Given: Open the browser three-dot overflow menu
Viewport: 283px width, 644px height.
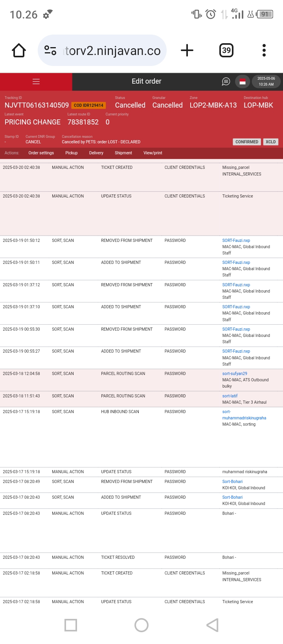Looking at the screenshot, I should click(x=264, y=50).
